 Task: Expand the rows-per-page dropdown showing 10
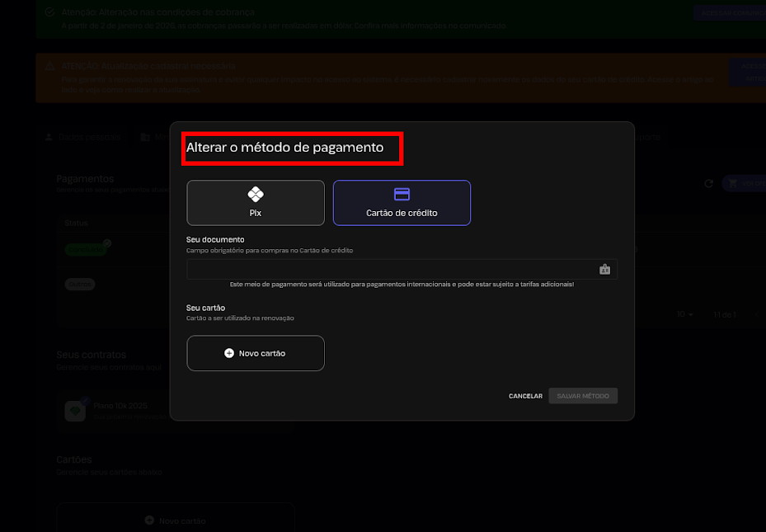685,314
